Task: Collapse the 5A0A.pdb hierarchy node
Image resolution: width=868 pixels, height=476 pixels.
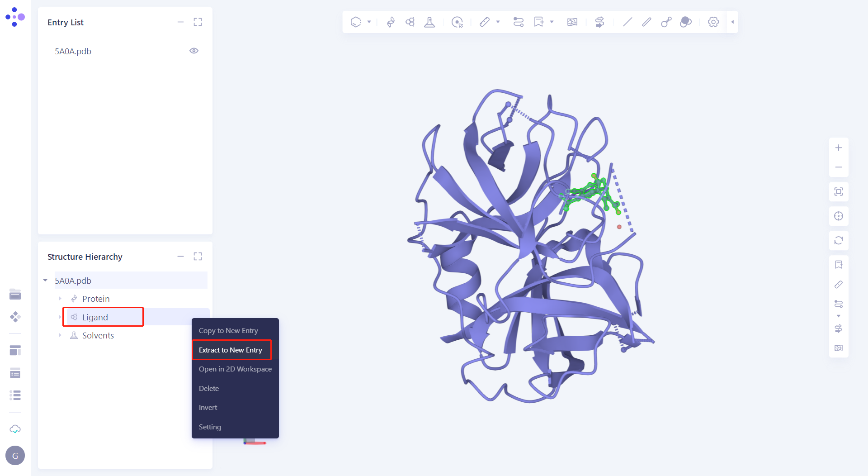Action: click(x=45, y=280)
